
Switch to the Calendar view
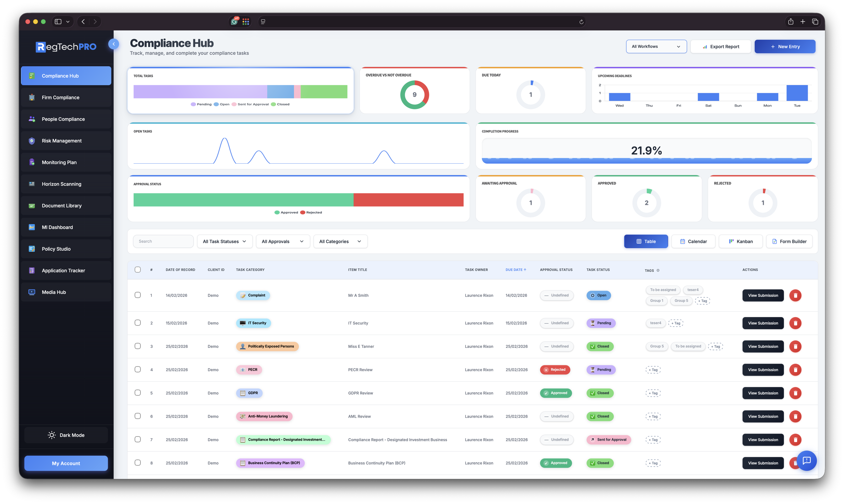pos(693,241)
